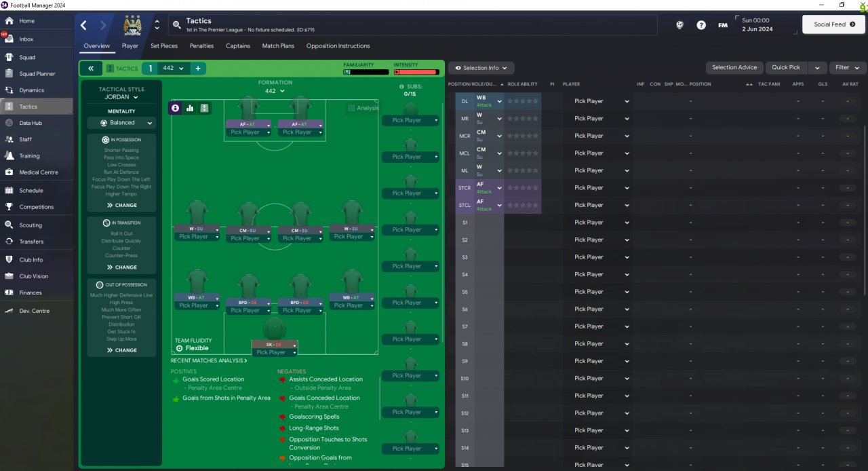Viewport: 868px width, 471px height.
Task: Click the Team Fluidity Flexible icon
Action: pos(179,348)
